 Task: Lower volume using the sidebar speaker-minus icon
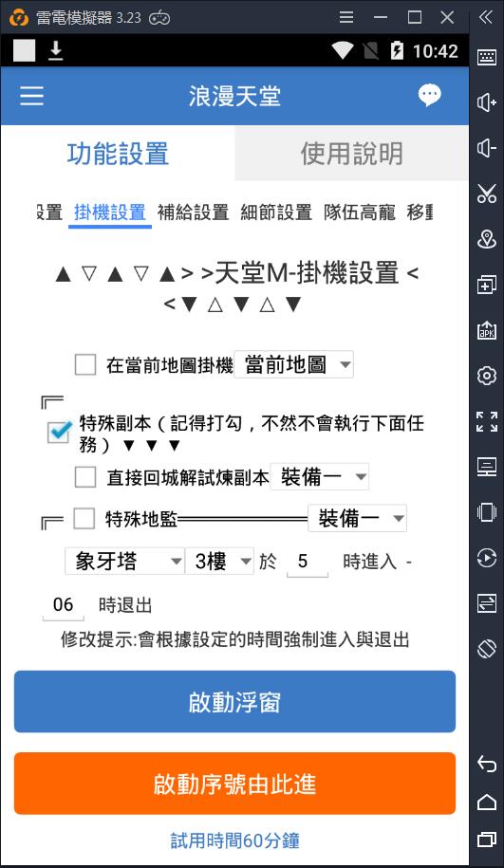tap(486, 148)
